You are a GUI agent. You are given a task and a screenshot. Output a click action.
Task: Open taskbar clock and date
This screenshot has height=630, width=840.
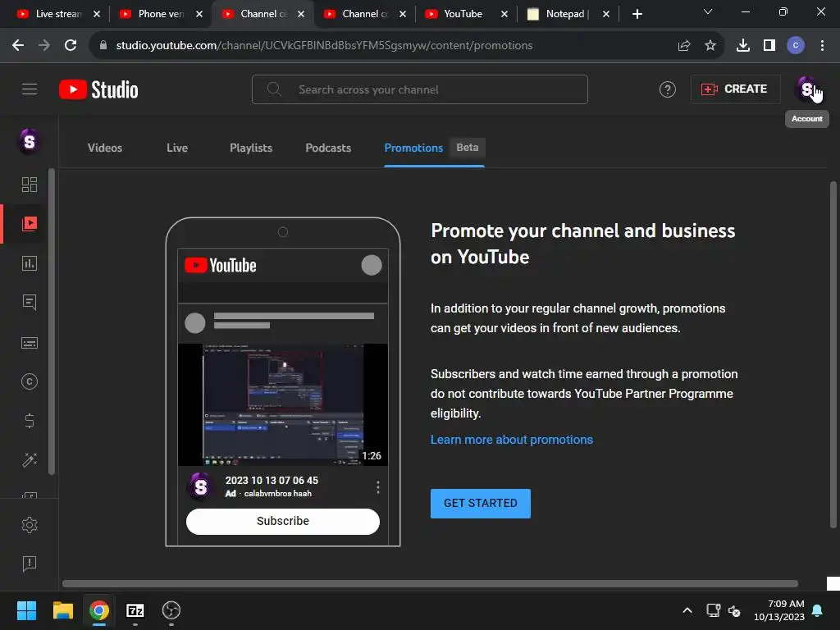tap(779, 610)
